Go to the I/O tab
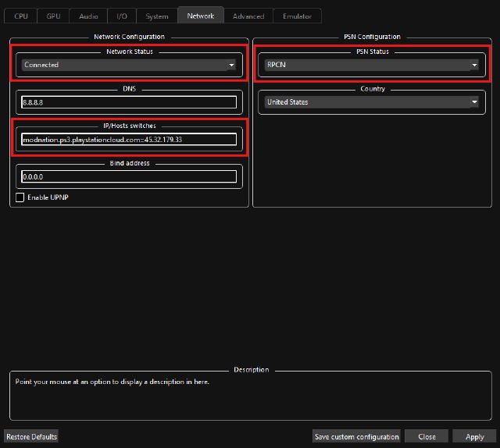This screenshot has width=500, height=448. click(122, 16)
